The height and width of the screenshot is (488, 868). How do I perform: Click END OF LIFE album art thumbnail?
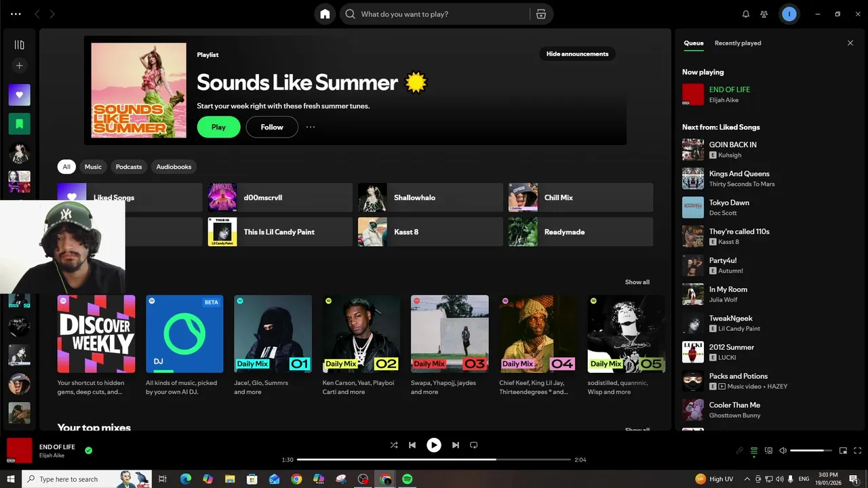pyautogui.click(x=20, y=450)
